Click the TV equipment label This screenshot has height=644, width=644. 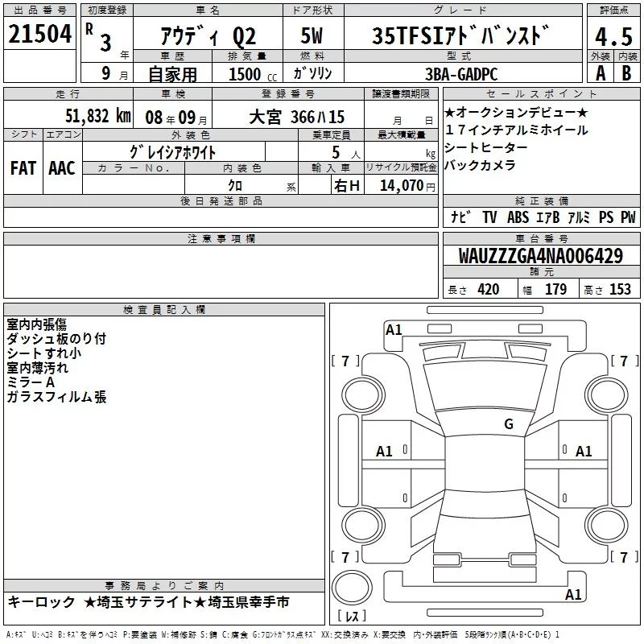[489, 217]
